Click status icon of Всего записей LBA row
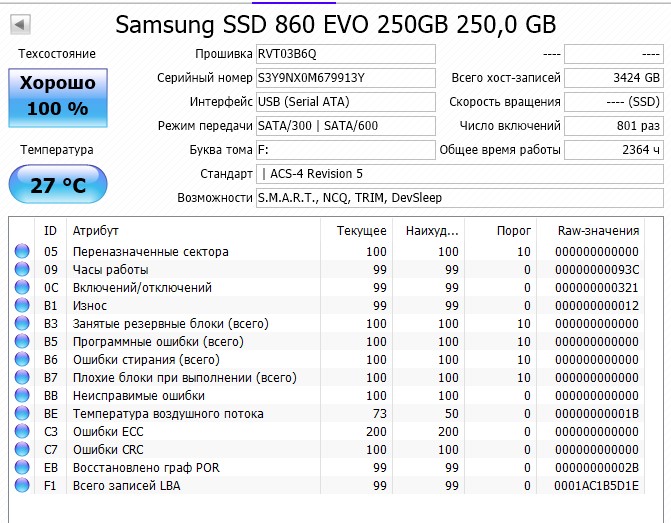 [22, 485]
